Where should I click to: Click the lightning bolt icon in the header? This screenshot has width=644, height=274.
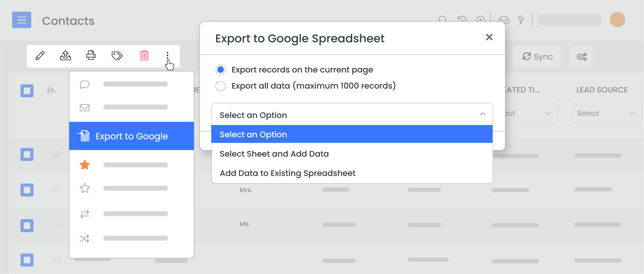[x=521, y=20]
